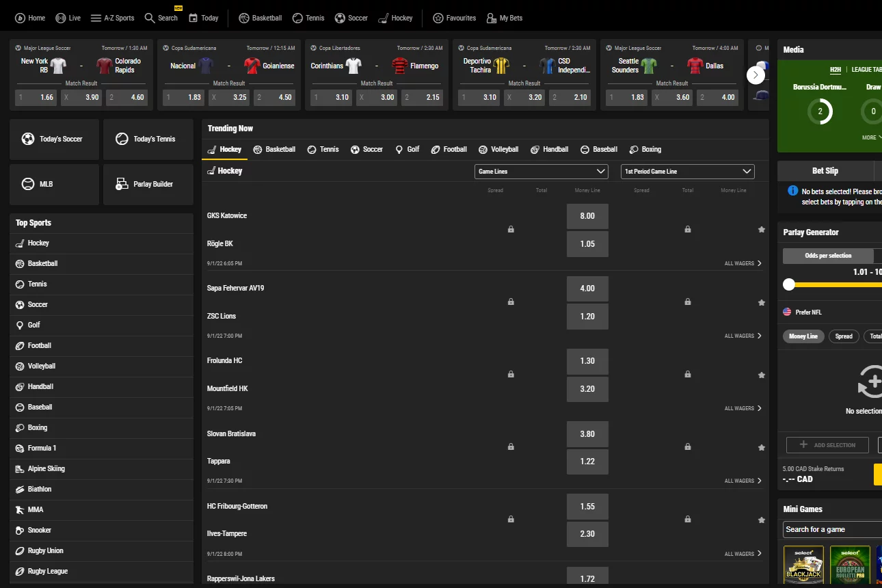Pick Corinthians vs Flamengo draw 3.00

377,98
